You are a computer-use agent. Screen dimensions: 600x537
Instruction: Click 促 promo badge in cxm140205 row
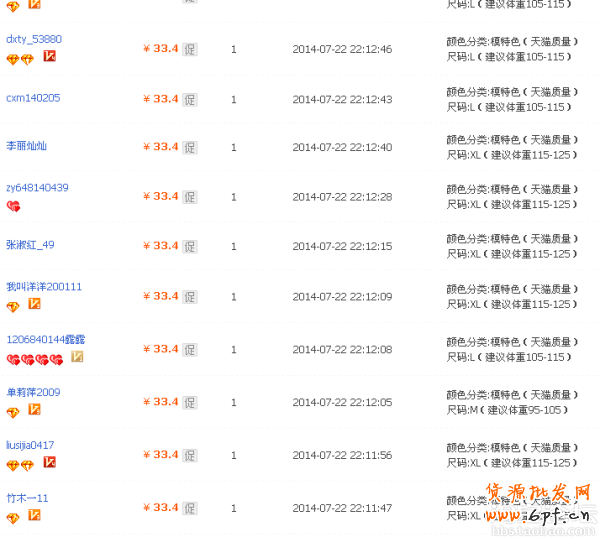[190, 100]
